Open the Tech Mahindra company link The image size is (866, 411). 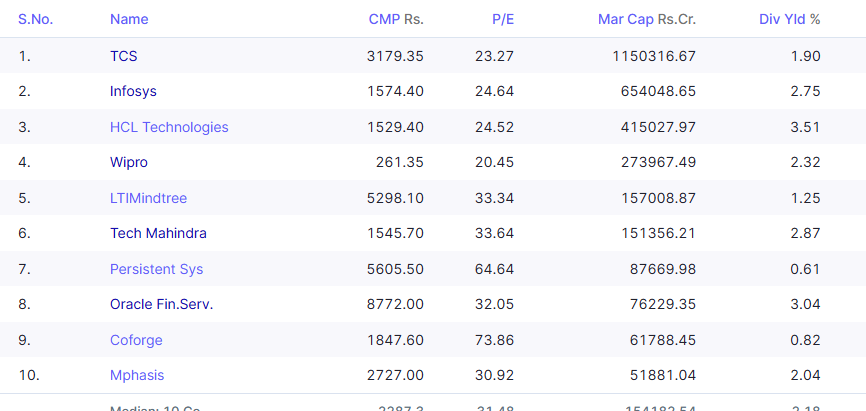point(159,233)
